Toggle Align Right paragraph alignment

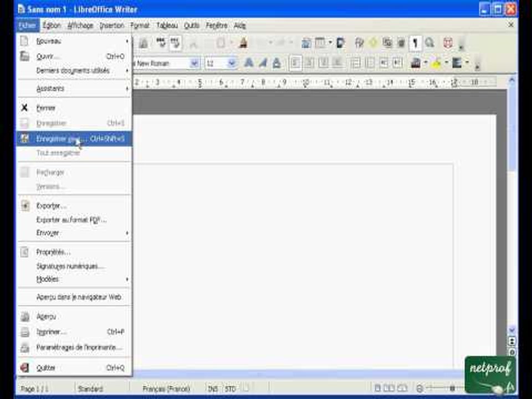(323, 63)
